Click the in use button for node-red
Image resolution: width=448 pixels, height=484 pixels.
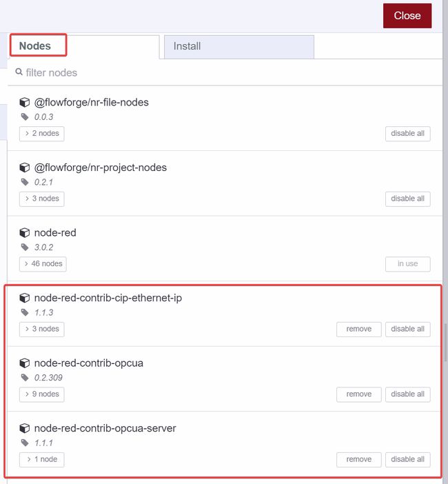407,263
